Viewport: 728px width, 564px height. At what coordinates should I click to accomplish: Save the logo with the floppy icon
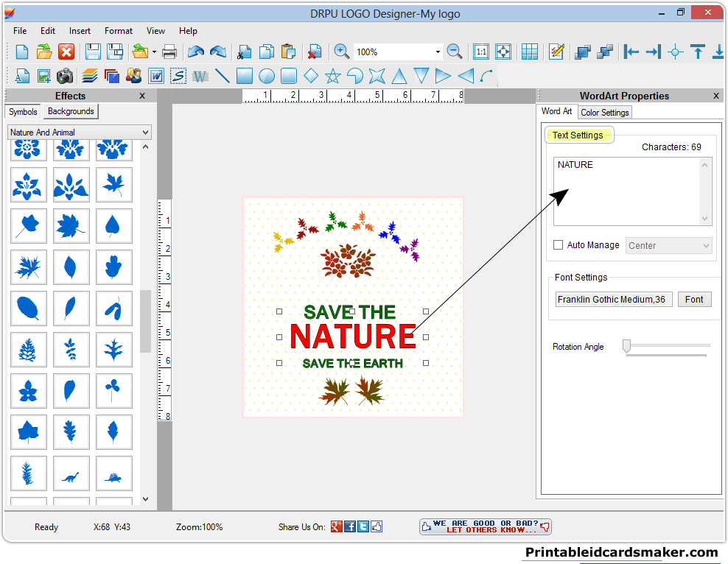[x=92, y=52]
